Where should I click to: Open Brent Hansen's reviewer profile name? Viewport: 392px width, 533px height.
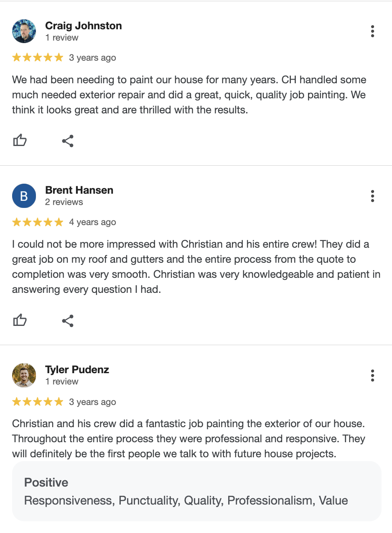click(79, 190)
